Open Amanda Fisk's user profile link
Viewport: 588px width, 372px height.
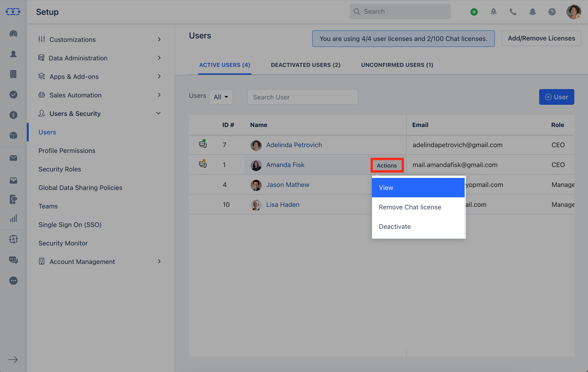(x=285, y=165)
